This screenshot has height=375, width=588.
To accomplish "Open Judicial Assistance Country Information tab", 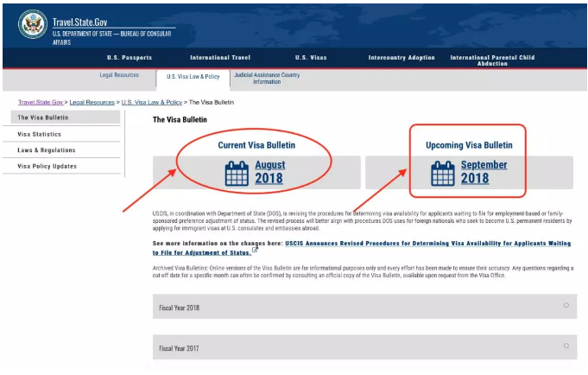I will 267,79.
